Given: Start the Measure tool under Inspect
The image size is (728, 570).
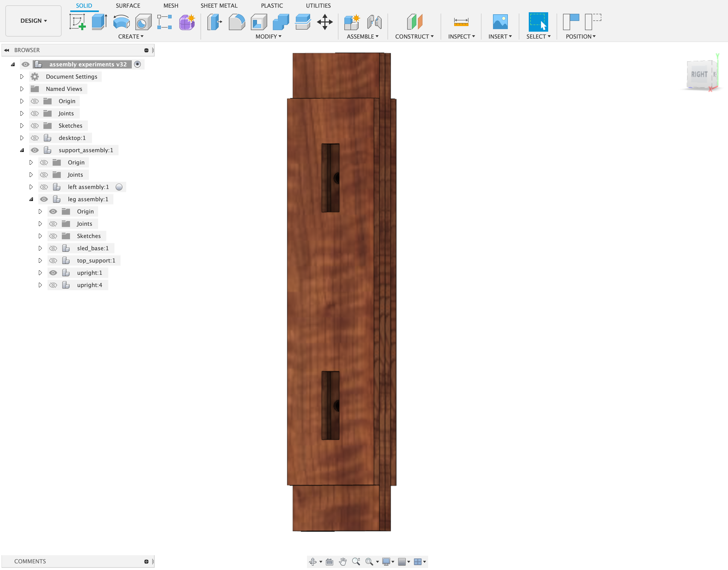Looking at the screenshot, I should 461,22.
